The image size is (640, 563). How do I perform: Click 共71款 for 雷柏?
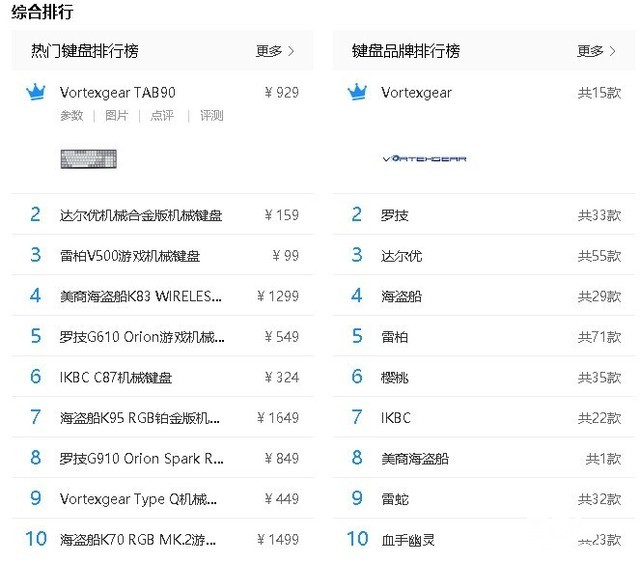pos(600,337)
